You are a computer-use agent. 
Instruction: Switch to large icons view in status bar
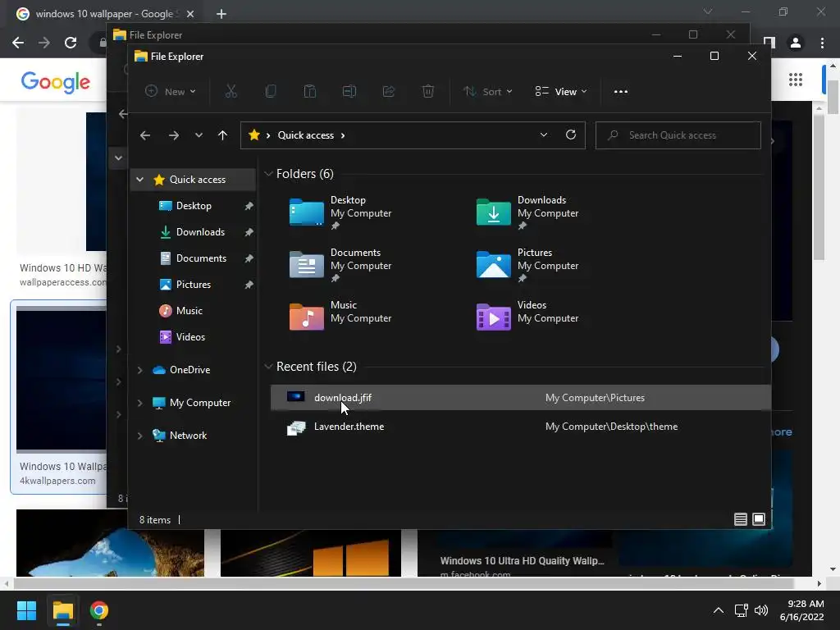click(759, 519)
